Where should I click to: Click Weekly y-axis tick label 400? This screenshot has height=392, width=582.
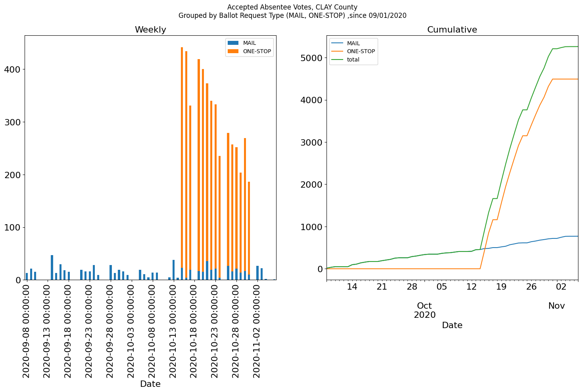coord(14,69)
